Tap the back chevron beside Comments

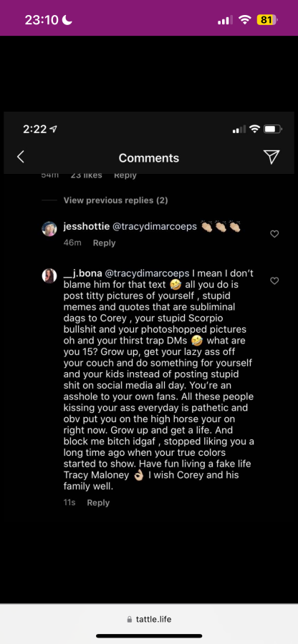tap(21, 157)
